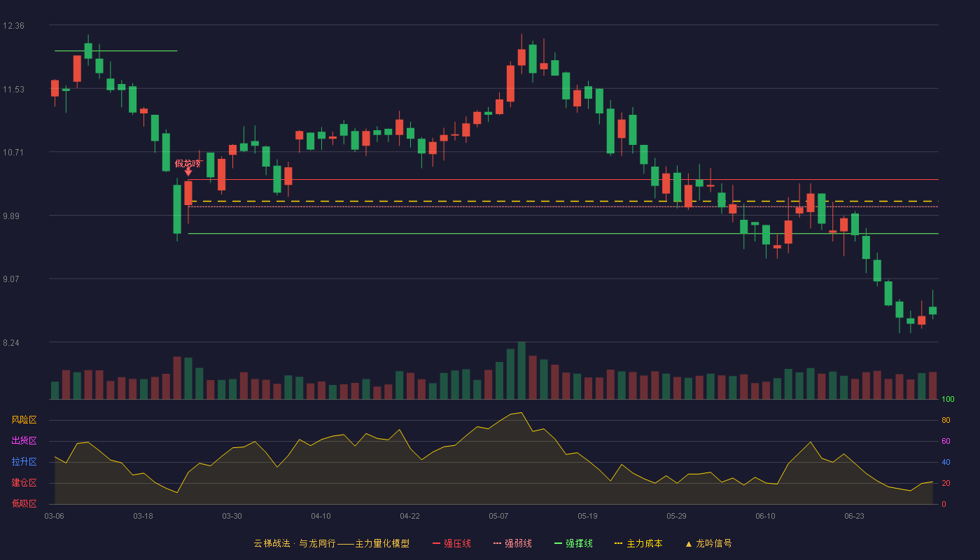The width and height of the screenshot is (980, 560).
Task: Click the 10.71 price axis label
Action: click(x=13, y=153)
